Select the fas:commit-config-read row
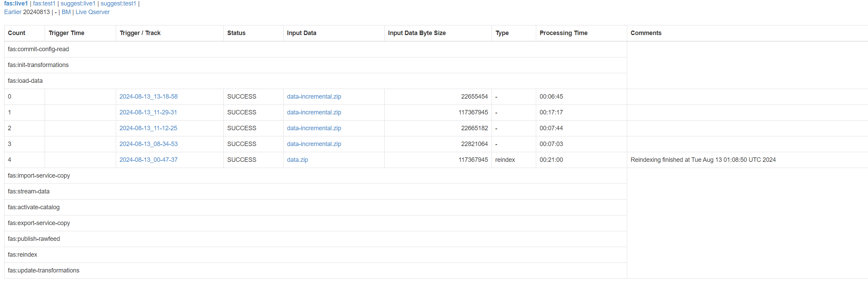 pyautogui.click(x=315, y=49)
